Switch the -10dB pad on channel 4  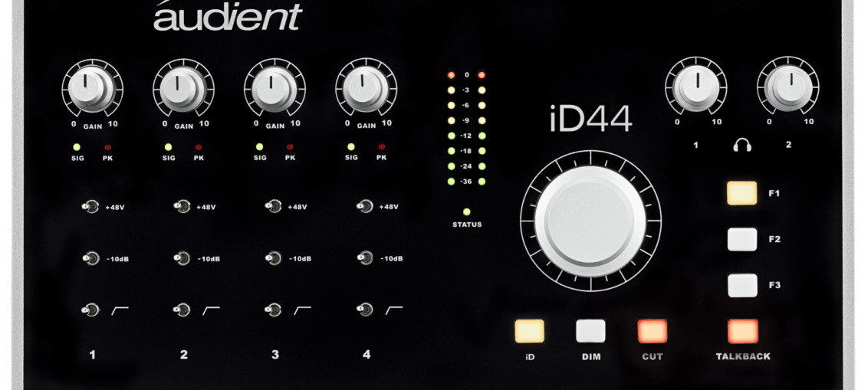click(x=366, y=258)
